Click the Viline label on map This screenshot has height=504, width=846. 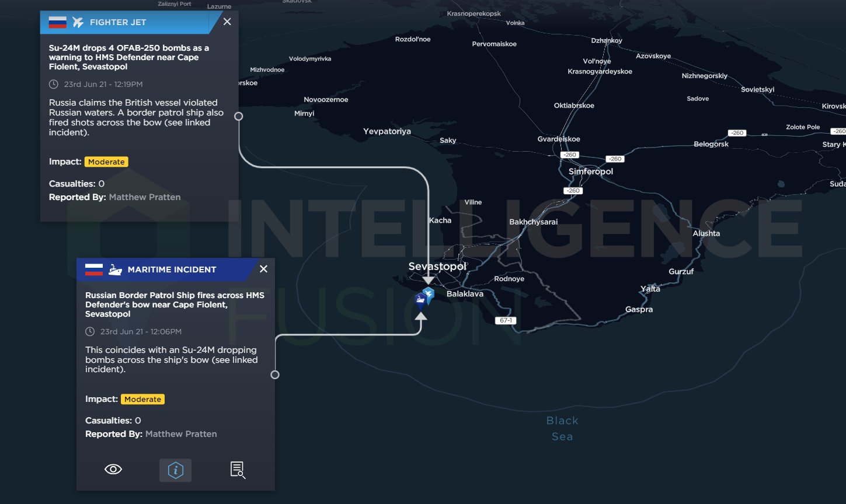(x=473, y=202)
